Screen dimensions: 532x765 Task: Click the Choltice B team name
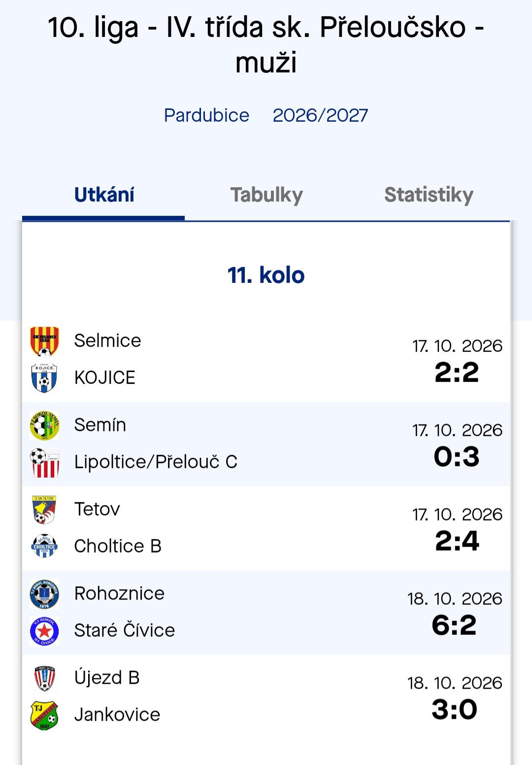click(x=118, y=546)
